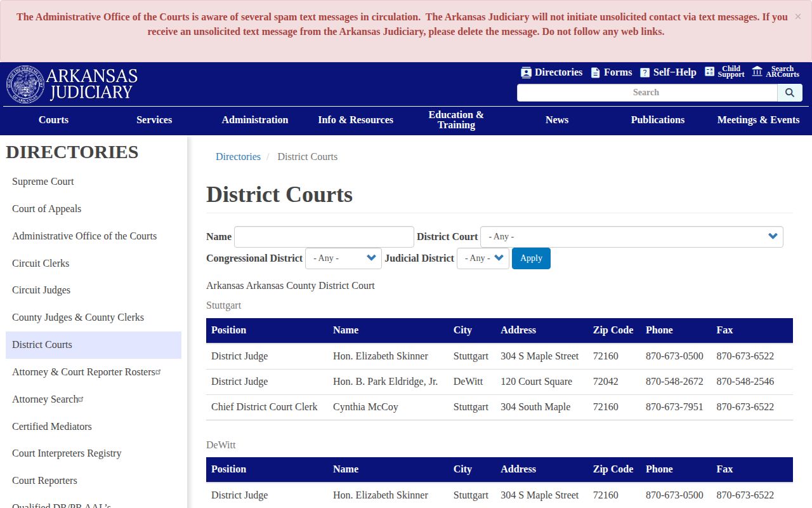Go to Court of Appeals directory

pyautogui.click(x=46, y=209)
